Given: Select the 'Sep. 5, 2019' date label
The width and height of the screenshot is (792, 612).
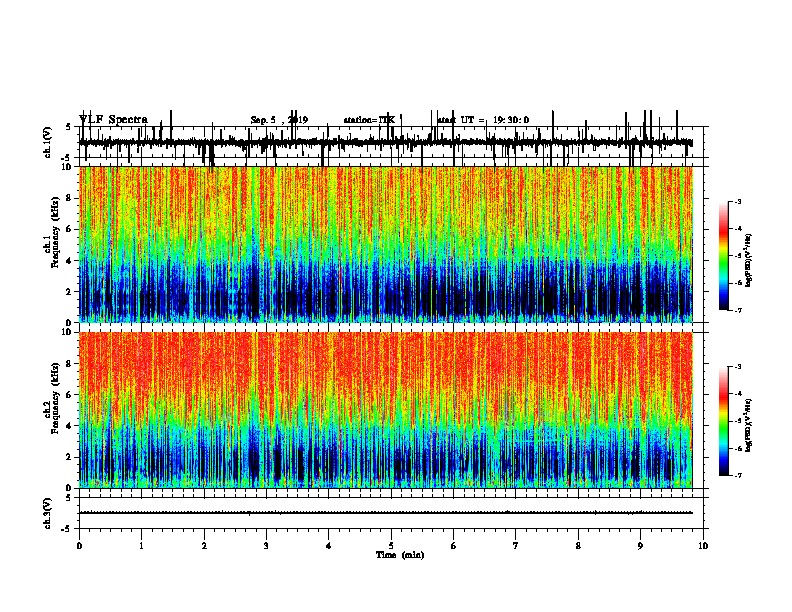Looking at the screenshot, I should 279,120.
